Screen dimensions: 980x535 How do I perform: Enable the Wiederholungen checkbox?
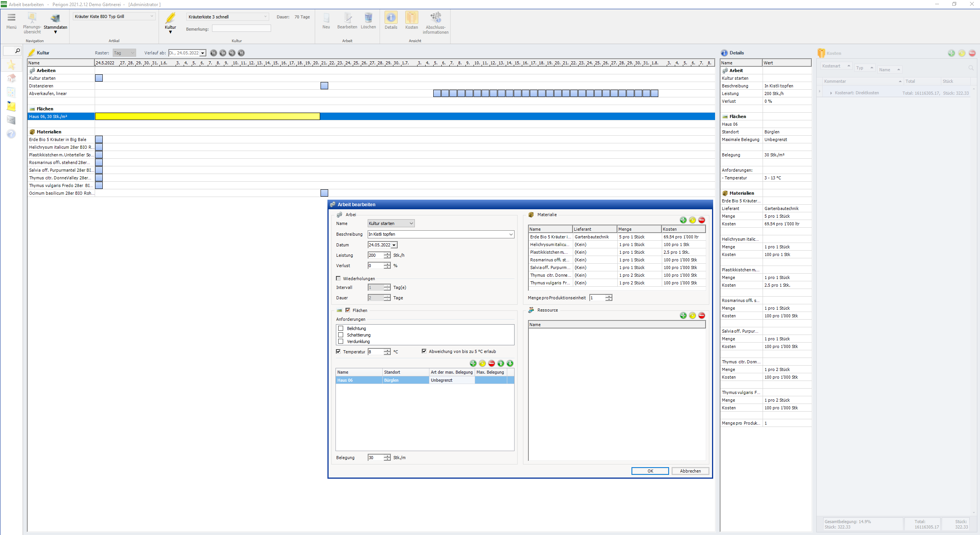pyautogui.click(x=338, y=279)
